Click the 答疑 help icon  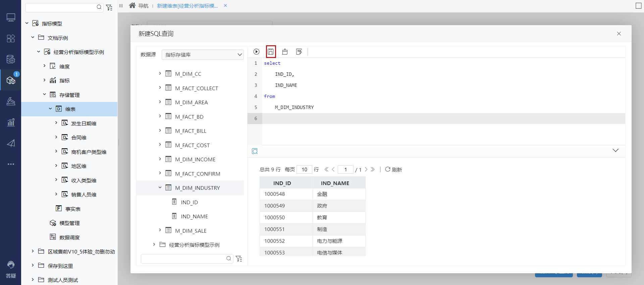(x=11, y=269)
